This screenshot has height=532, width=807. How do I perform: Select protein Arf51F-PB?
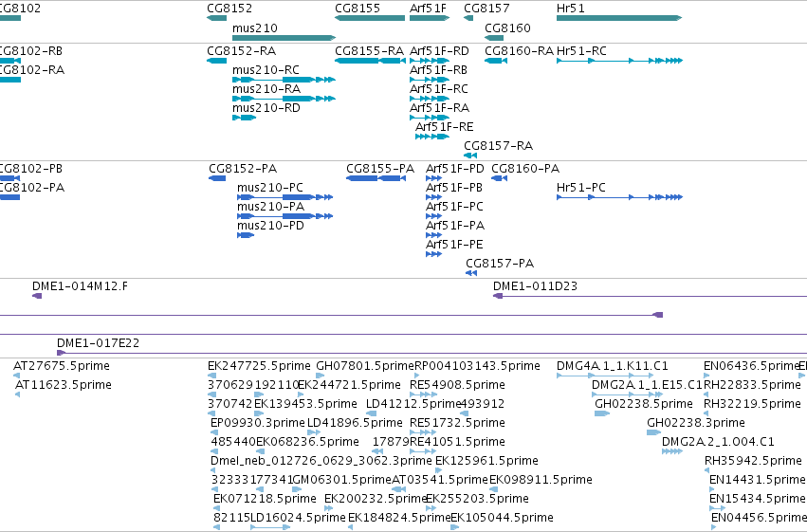pyautogui.click(x=454, y=189)
